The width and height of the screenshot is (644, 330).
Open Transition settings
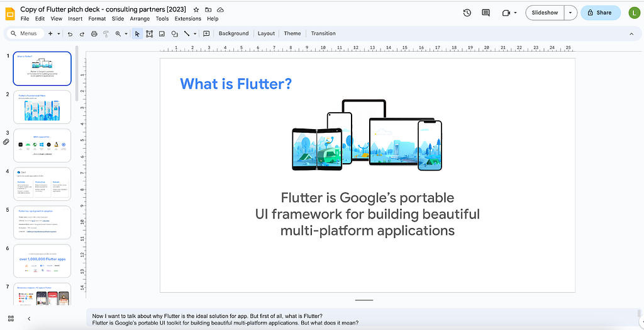323,33
